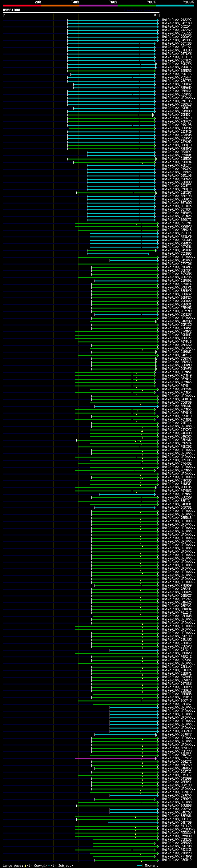Select hit label UniRef100_C0P0F6
This screenshot has width=197, height=868.
coord(177,369)
